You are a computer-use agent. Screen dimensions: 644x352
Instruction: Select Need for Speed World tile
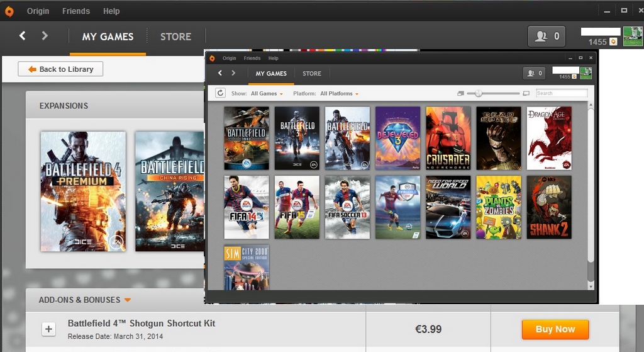[x=448, y=207]
